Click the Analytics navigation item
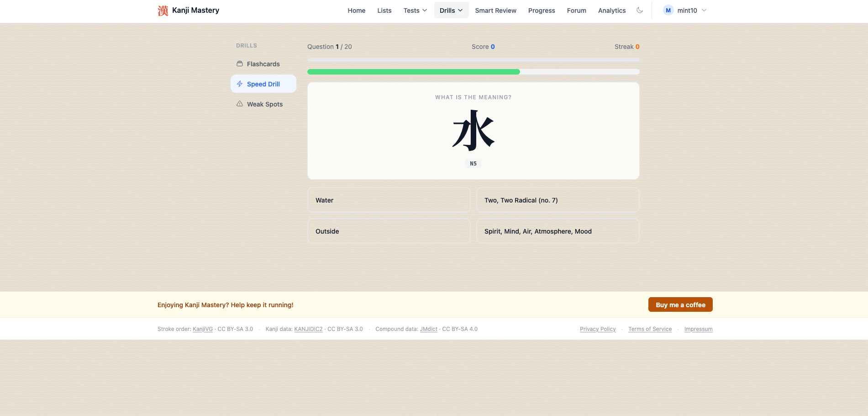The height and width of the screenshot is (416, 868). click(611, 11)
